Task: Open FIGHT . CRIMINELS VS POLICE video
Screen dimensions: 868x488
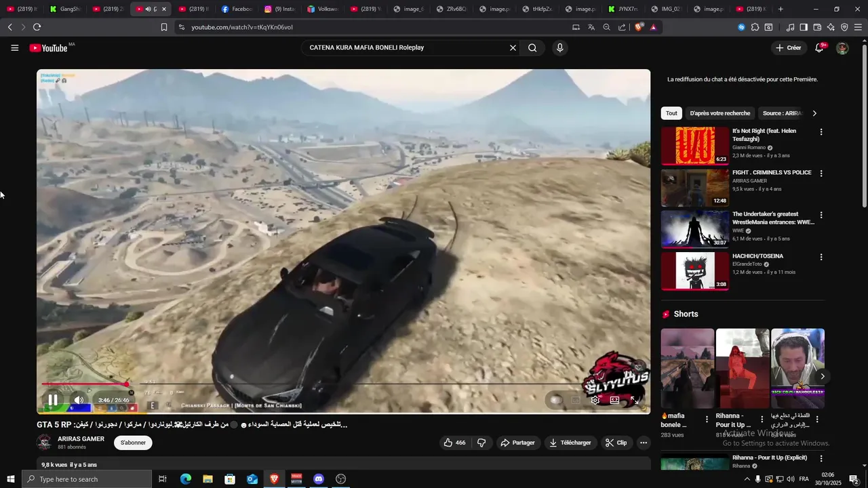Action: (695, 187)
